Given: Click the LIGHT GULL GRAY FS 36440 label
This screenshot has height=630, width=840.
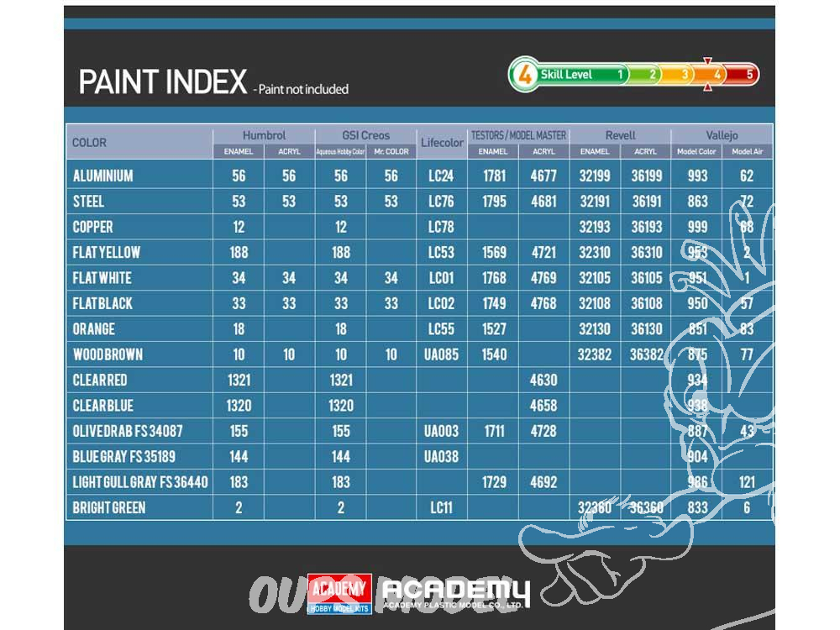Looking at the screenshot, I should point(140,482).
